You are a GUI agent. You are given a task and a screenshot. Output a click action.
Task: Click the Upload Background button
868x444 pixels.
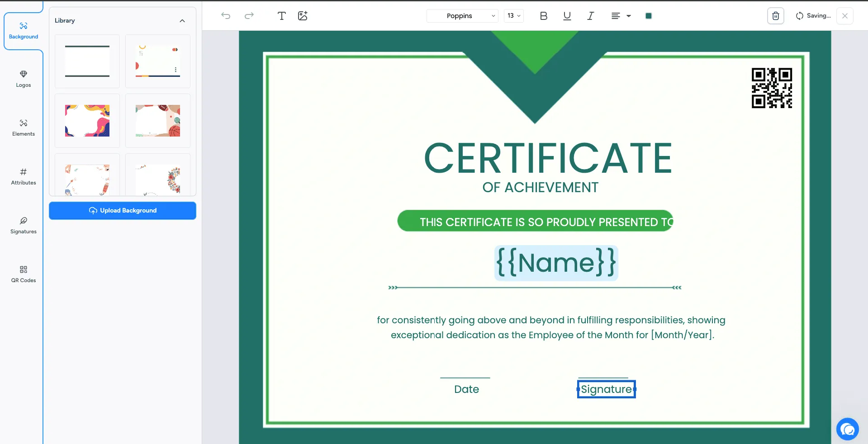pos(123,211)
